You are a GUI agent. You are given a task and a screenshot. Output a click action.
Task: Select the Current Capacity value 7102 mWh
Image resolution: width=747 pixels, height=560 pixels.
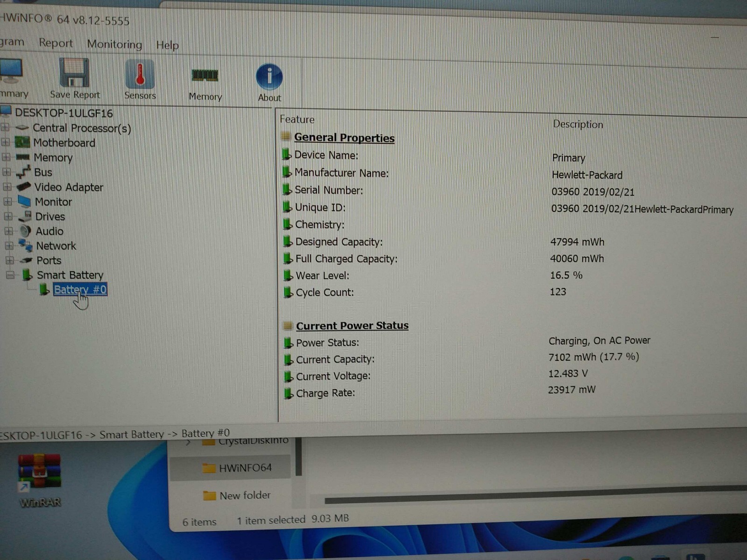point(593,357)
